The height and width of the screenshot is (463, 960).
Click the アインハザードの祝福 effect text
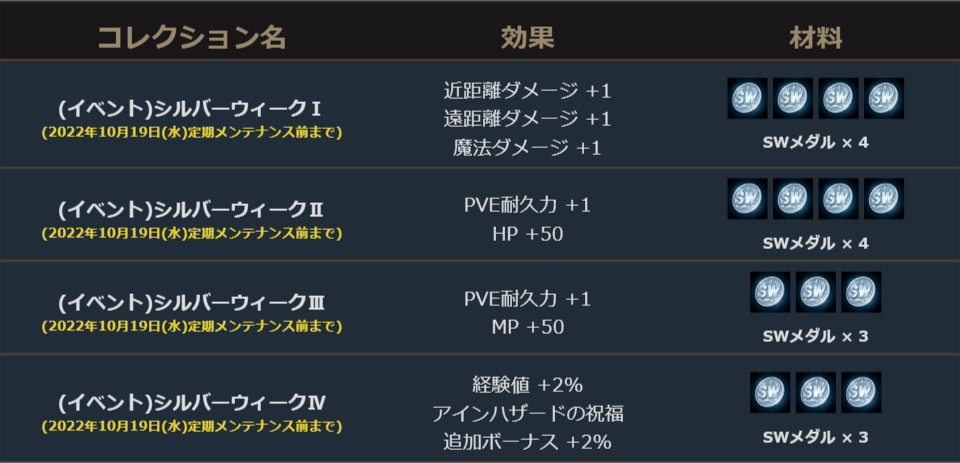[527, 413]
